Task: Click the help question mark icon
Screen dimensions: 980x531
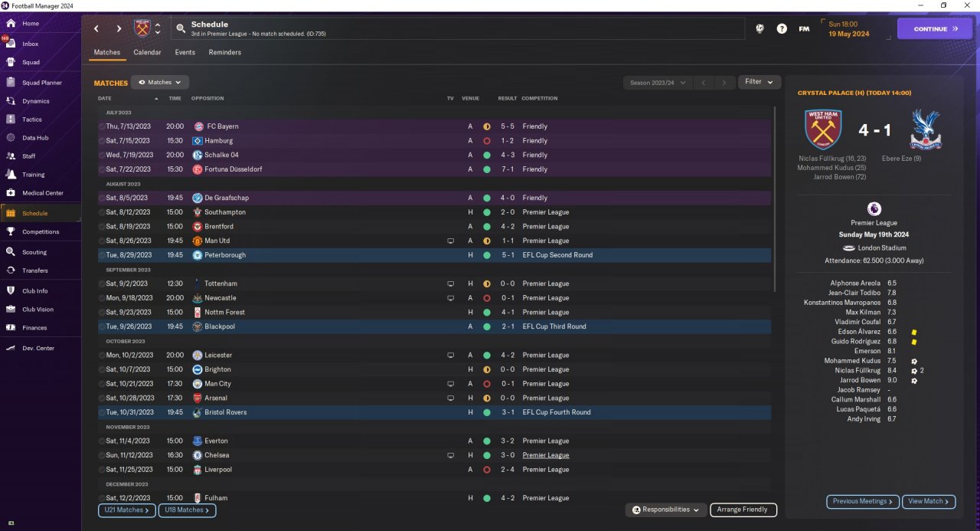Action: pos(782,28)
